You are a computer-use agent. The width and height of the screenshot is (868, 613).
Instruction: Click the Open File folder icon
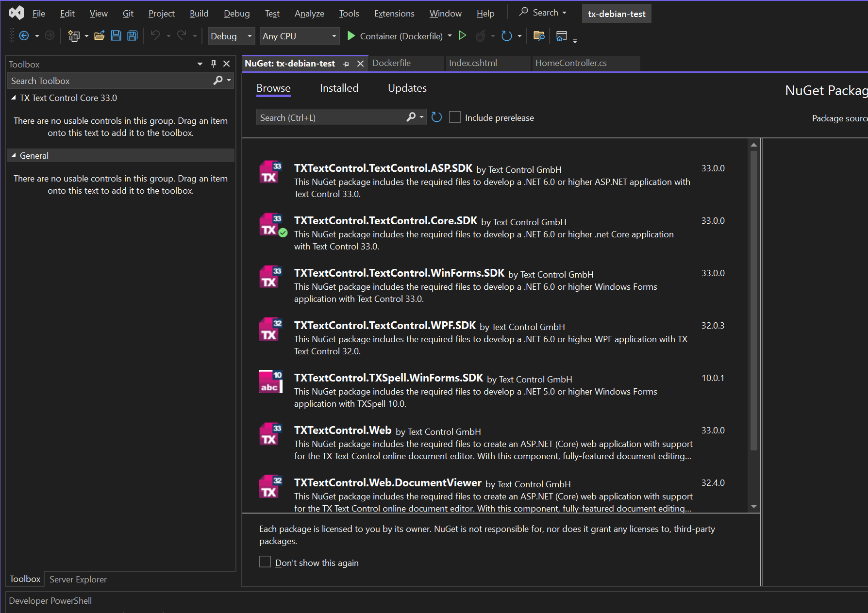(x=99, y=36)
